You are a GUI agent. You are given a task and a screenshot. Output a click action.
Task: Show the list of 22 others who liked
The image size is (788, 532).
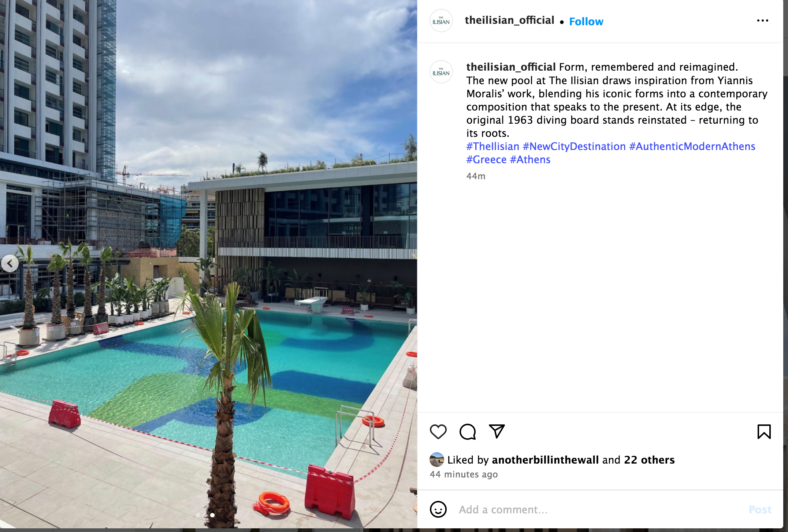(x=649, y=460)
